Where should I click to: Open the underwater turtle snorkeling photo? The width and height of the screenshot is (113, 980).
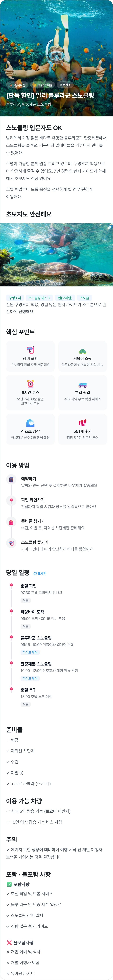[x=57, y=255]
